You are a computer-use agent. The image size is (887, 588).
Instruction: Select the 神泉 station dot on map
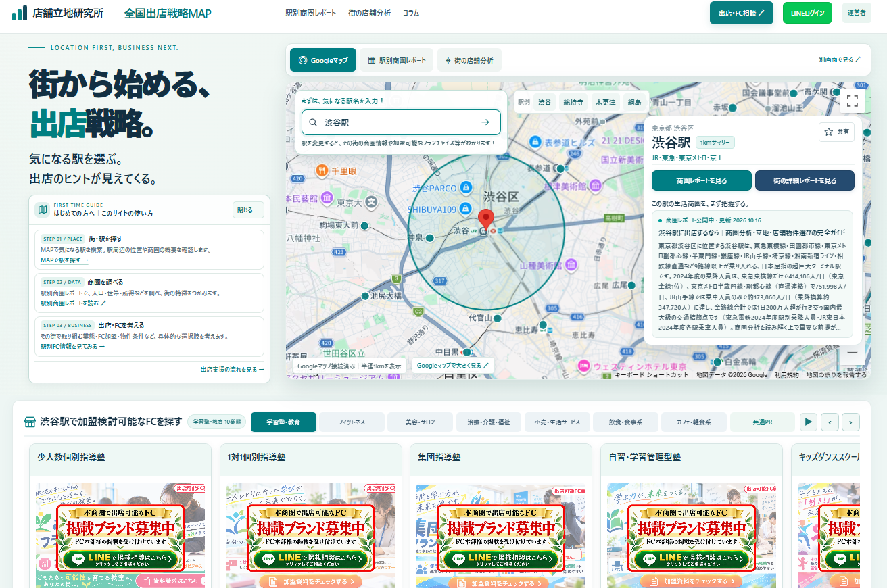tap(429, 238)
